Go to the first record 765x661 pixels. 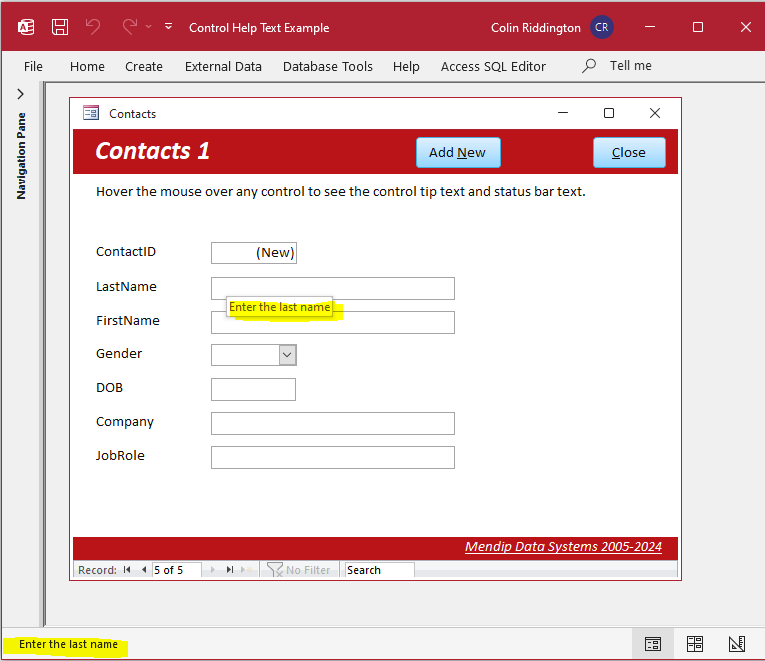click(x=127, y=569)
